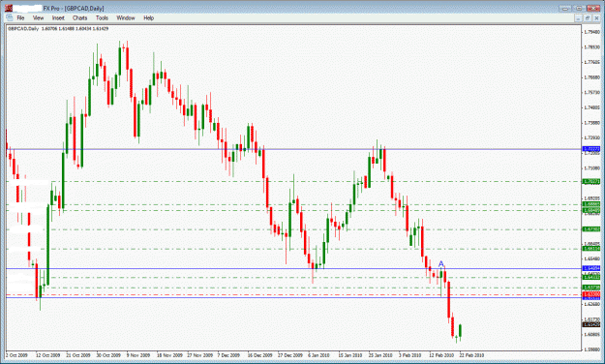The height and width of the screenshot is (364, 605).
Task: Click the 25 Jan 2010 date label
Action: [380, 355]
